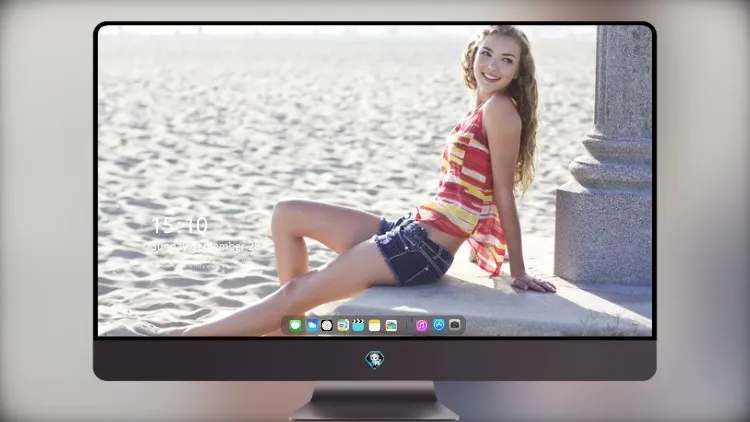Open the blue App Store icon
750x422 pixels.
pos(439,325)
